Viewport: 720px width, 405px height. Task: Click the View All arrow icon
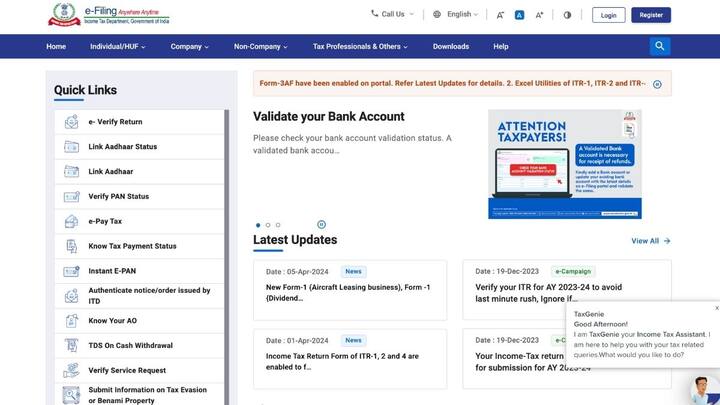pos(667,241)
